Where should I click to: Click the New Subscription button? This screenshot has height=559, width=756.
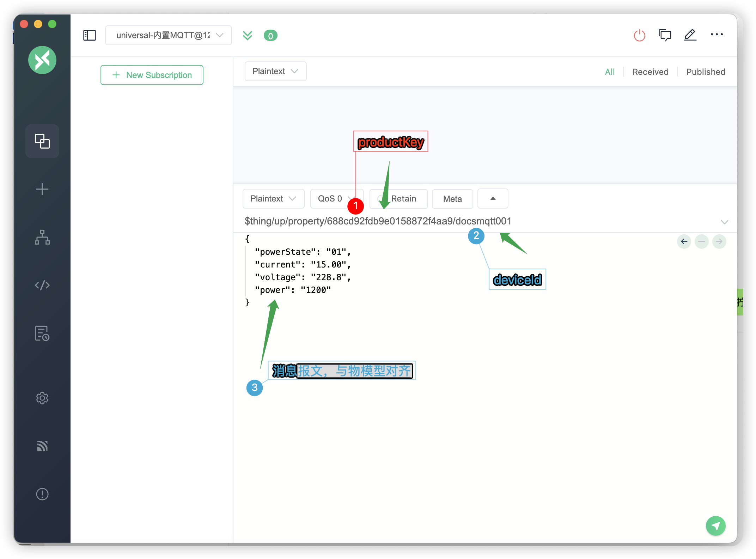click(x=152, y=75)
